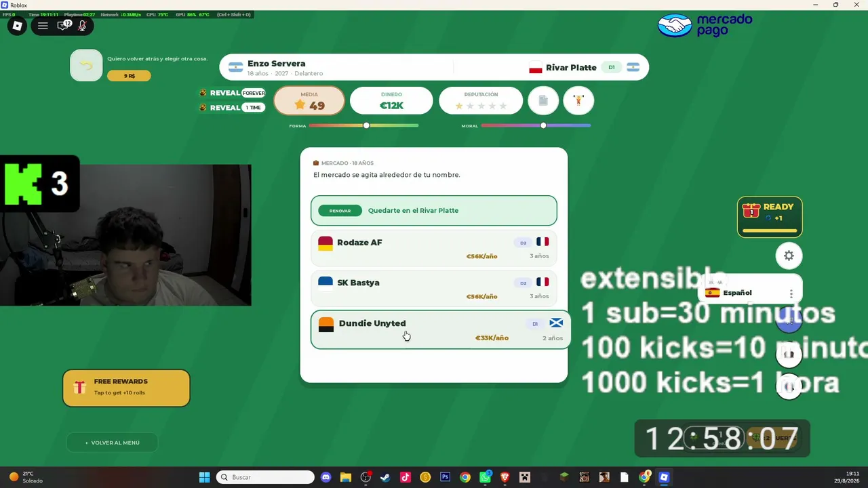Click the REVEAL FOREVER option
This screenshot has height=488, width=868.
click(233, 93)
